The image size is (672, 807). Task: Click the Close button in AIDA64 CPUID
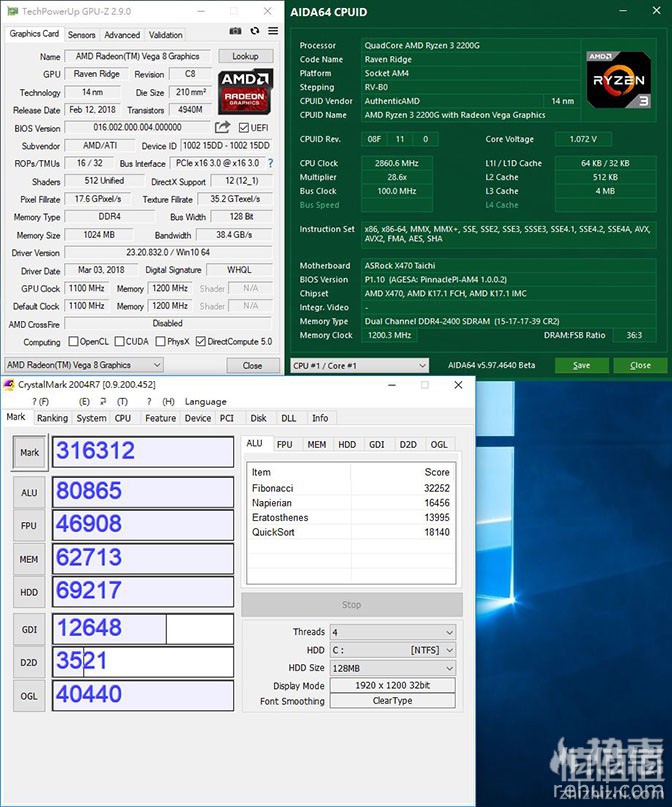640,365
